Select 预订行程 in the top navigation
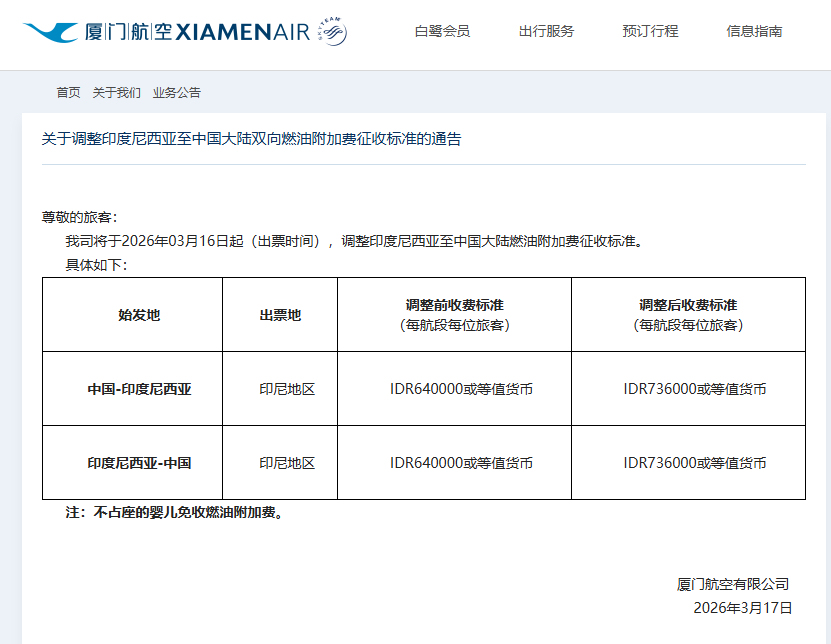 [650, 31]
